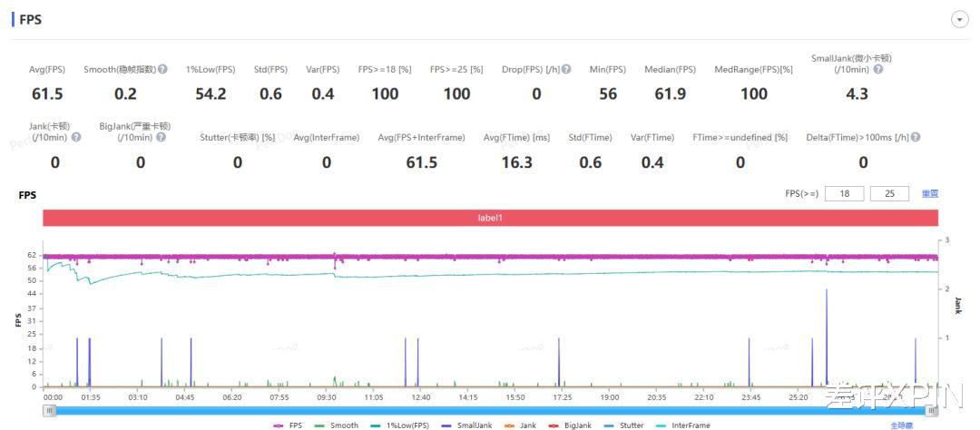Reset the FPS thresholds with the blue link
This screenshot has height=430, width=980.
[x=930, y=194]
